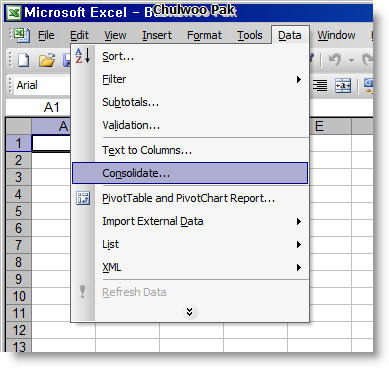Select Consolidate... menu entry
Screen dimensions: 389x368
(x=190, y=173)
